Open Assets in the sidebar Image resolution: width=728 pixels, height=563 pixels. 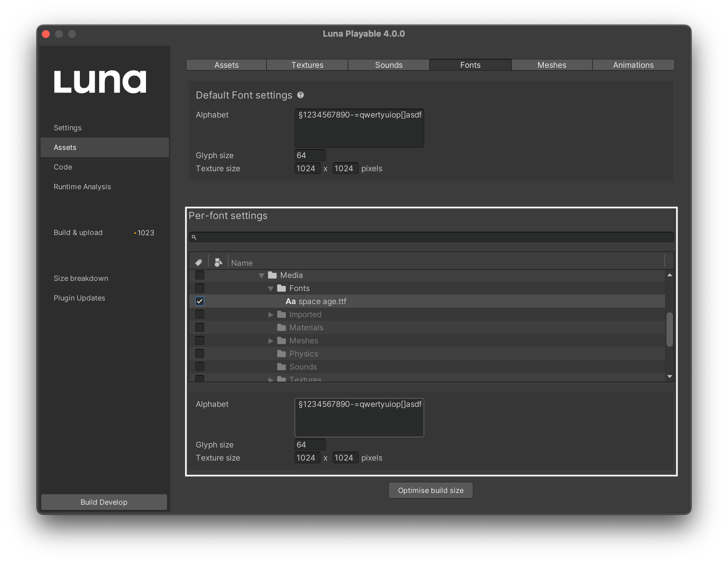(105, 147)
